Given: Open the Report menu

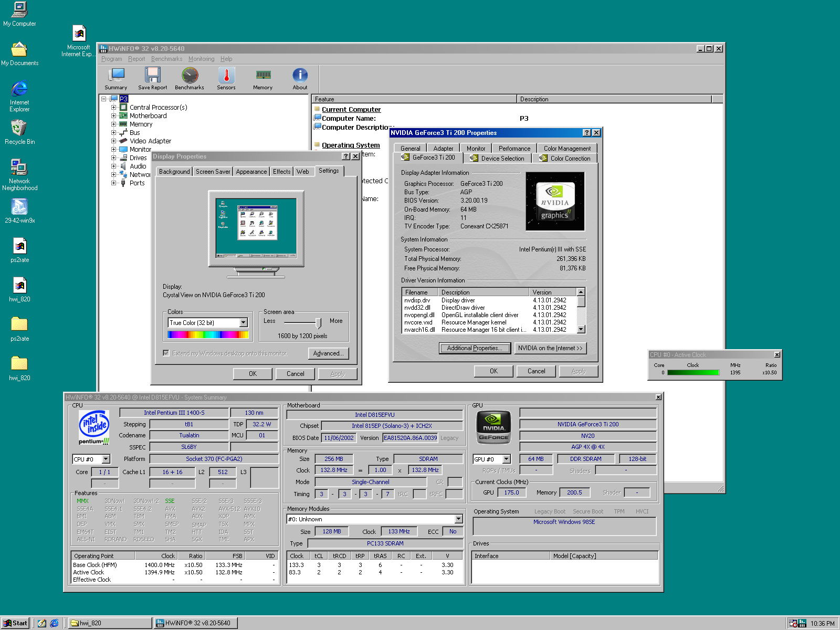Looking at the screenshot, I should pyautogui.click(x=136, y=59).
